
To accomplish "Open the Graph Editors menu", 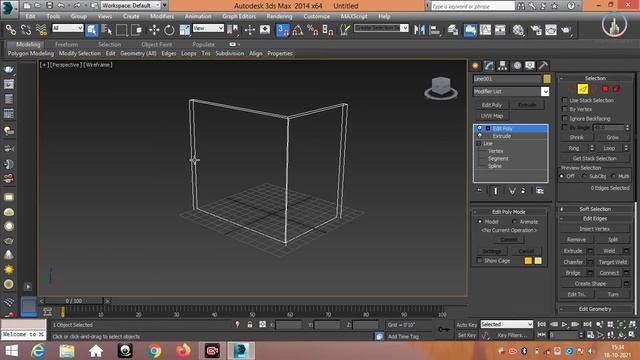I will click(x=239, y=16).
